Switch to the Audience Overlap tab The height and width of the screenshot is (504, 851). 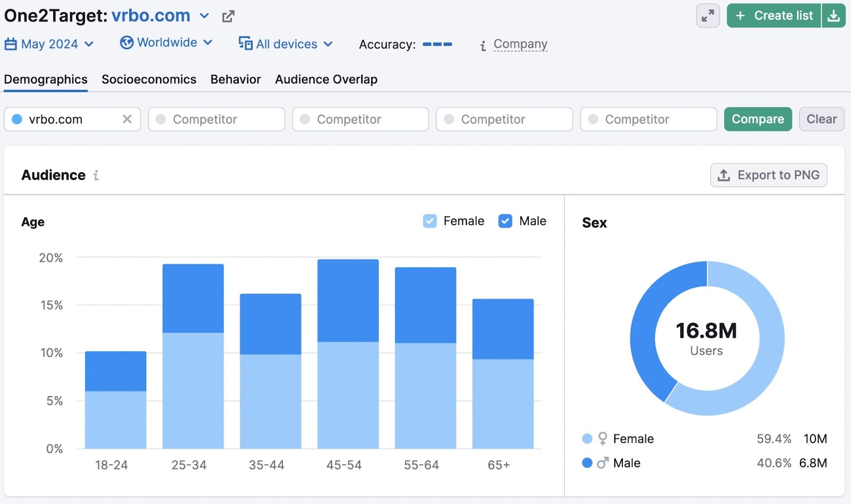(326, 79)
